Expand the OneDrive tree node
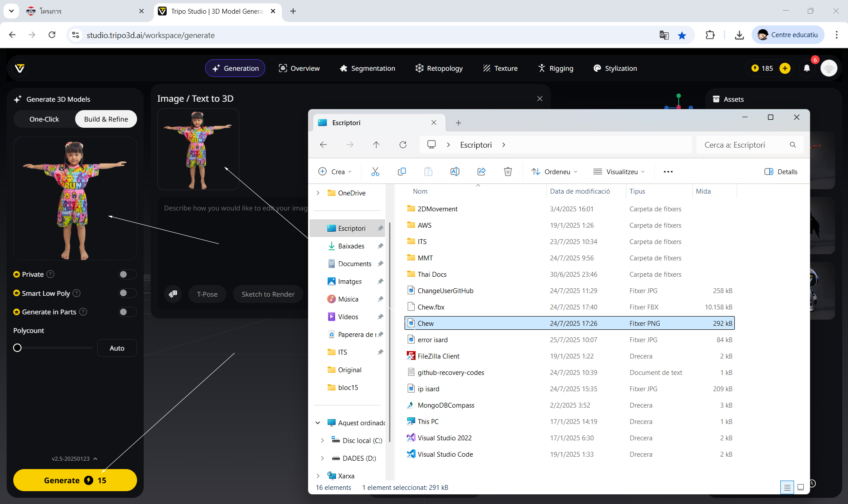Image resolution: width=848 pixels, height=504 pixels. [318, 193]
